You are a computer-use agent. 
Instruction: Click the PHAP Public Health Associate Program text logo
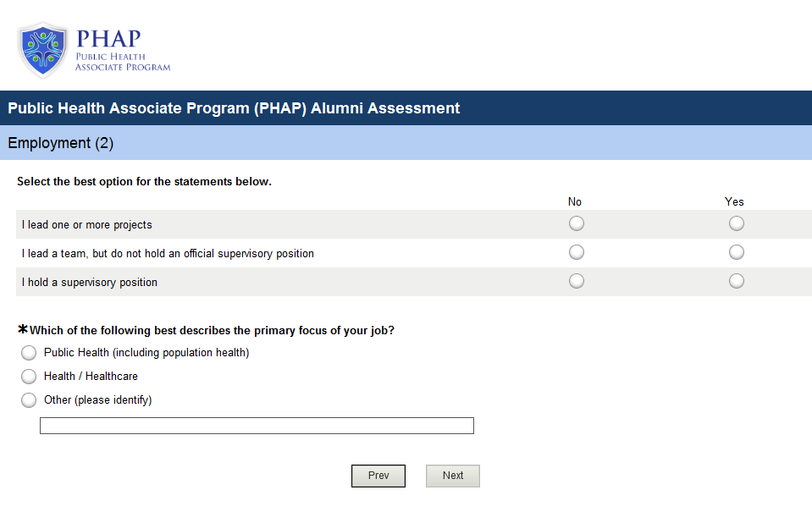pyautogui.click(x=122, y=51)
